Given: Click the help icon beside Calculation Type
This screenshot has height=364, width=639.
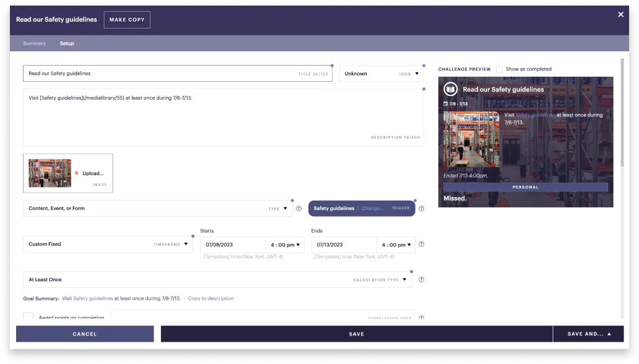Looking at the screenshot, I should click(422, 280).
